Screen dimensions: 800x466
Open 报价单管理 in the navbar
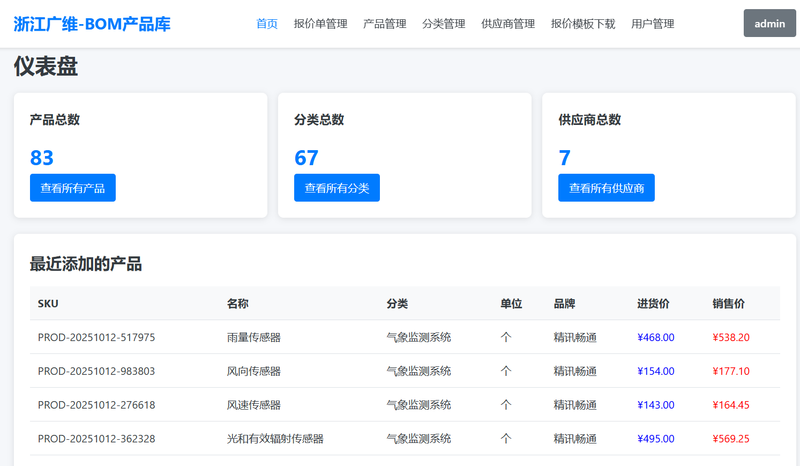[x=321, y=24]
